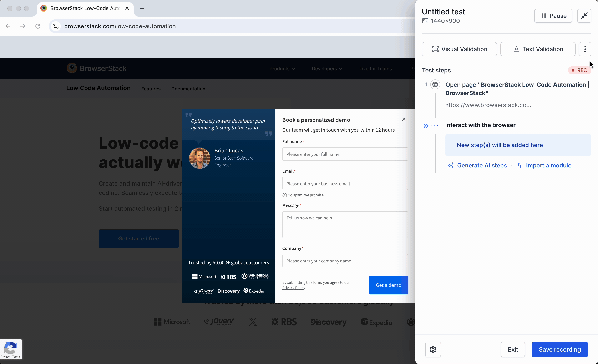Click the Features tab
598x364 pixels.
pos(151,88)
